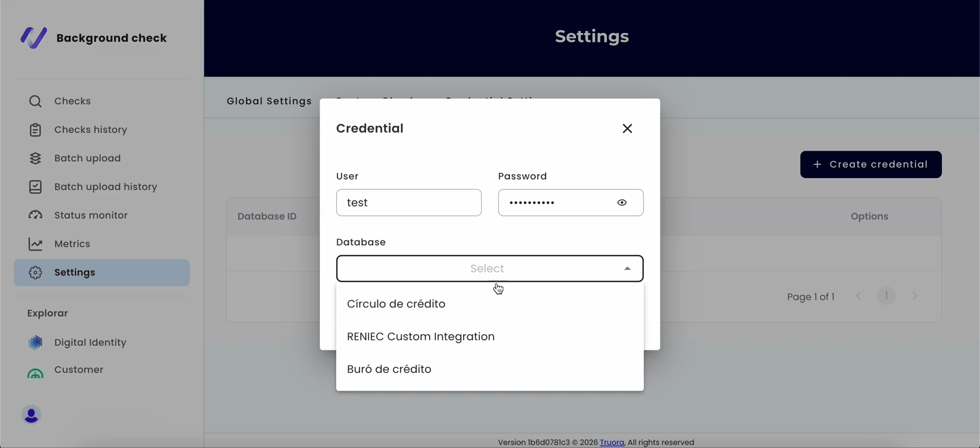Screen dimensions: 980x448
Task: Click the plus icon on Create credential
Action: click(817, 164)
